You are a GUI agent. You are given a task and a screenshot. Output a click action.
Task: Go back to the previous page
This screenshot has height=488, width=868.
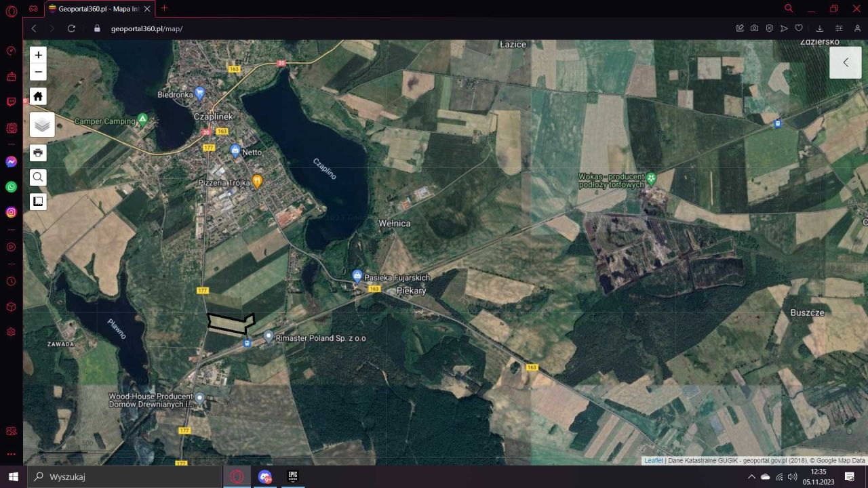(x=34, y=28)
